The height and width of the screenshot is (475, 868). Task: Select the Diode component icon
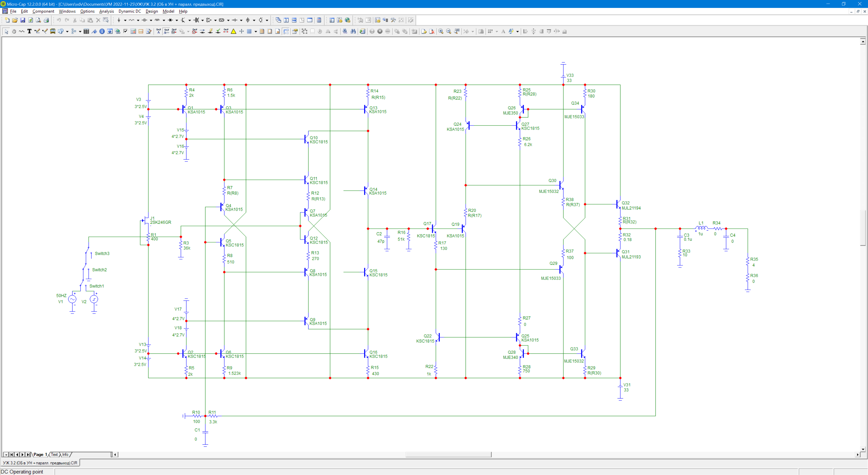[x=170, y=20]
